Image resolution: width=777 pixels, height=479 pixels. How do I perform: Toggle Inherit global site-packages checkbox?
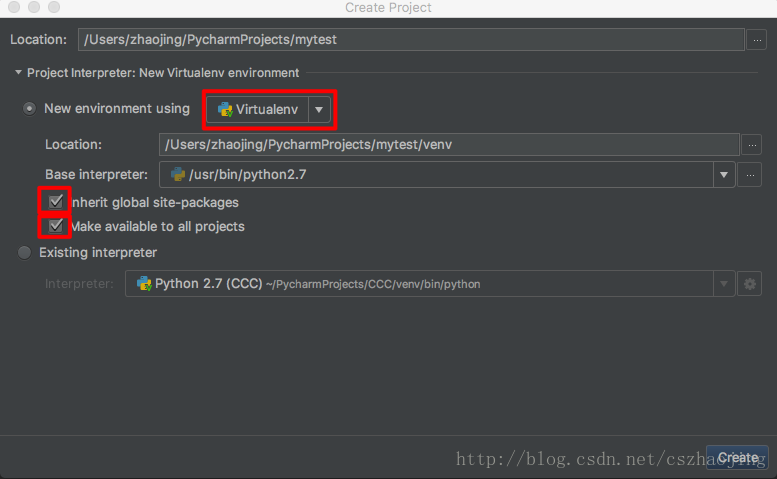coord(56,202)
